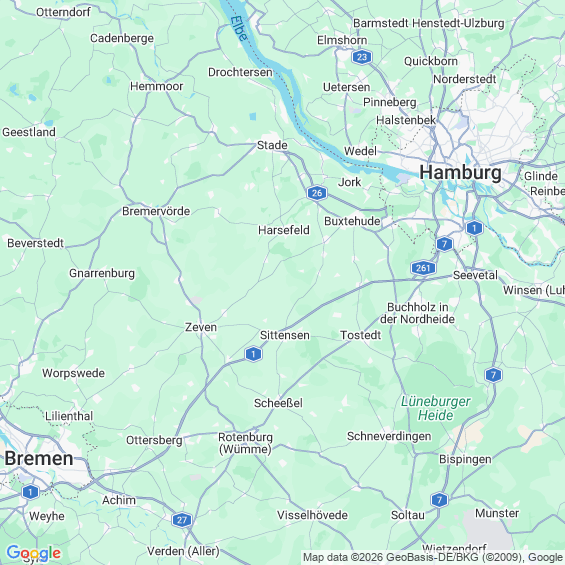
Task: Select the Bremen city label
Action: point(39,458)
